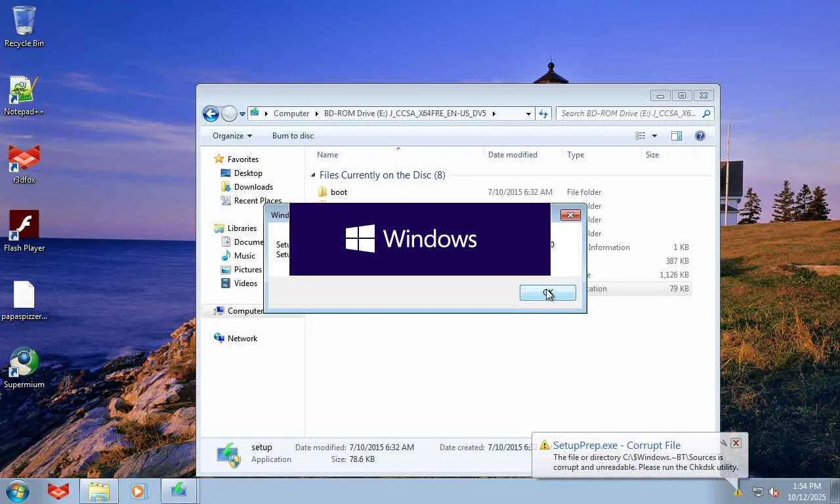Viewport: 840px width, 504px height.
Task: Switch to the setup app on the taskbar
Action: (178, 491)
